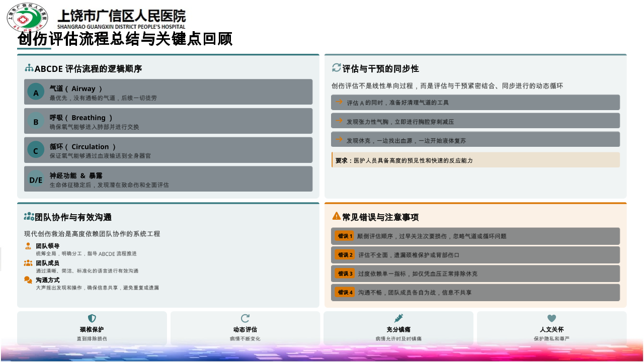Screen dimensions: 644x362
Task: Click the speech bubble icon beside 沟通方式
Action: (x=28, y=280)
